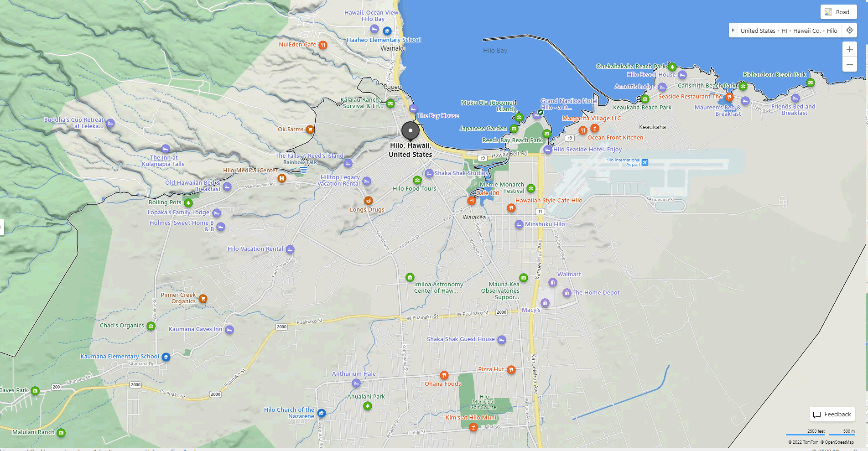Select the Walmart shopping pin
Image resolution: width=868 pixels, height=451 pixels.
(x=552, y=282)
